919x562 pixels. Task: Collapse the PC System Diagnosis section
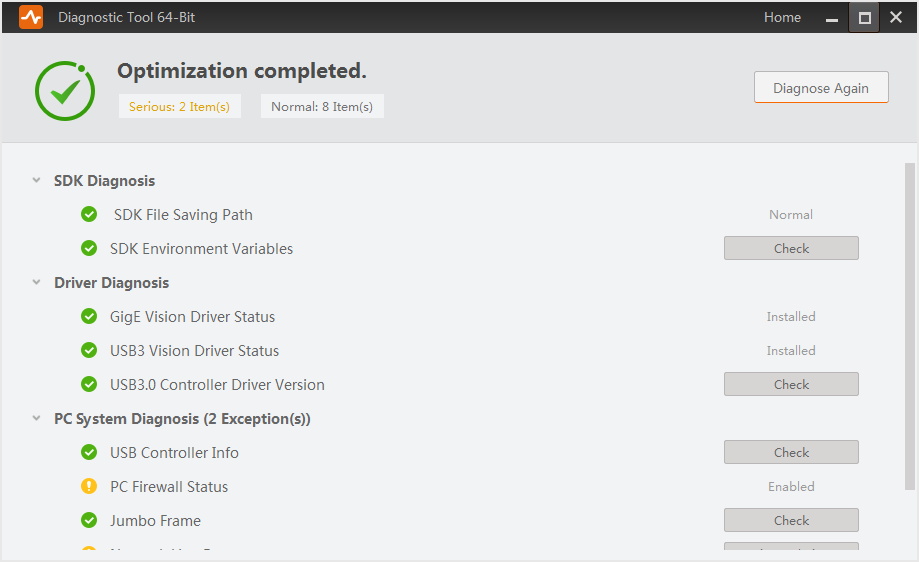[x=37, y=419]
